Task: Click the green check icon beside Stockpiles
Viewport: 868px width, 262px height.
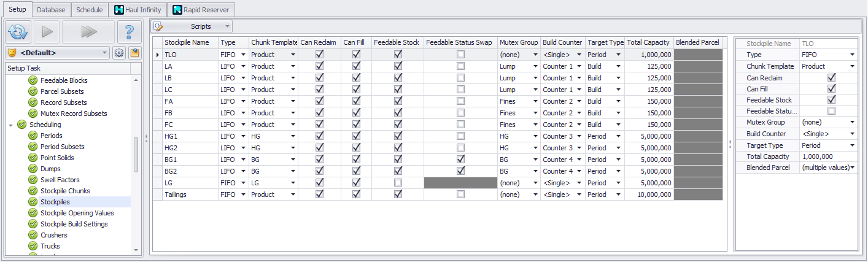Action: (x=33, y=202)
